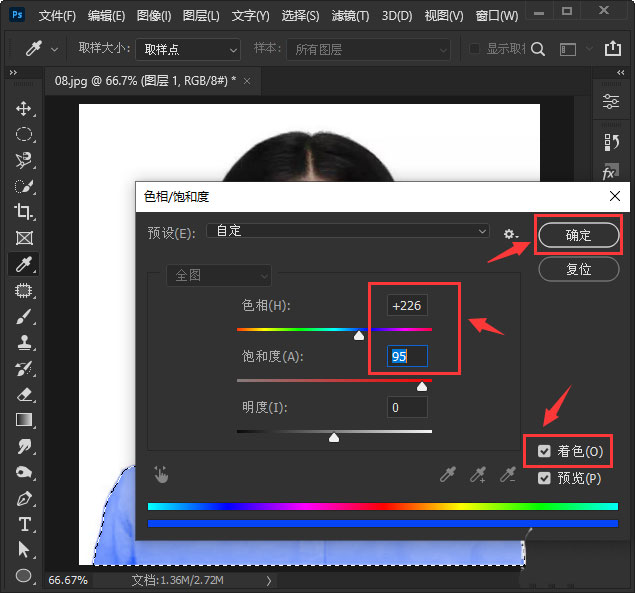
Task: Click the share export icon
Action: (x=613, y=49)
